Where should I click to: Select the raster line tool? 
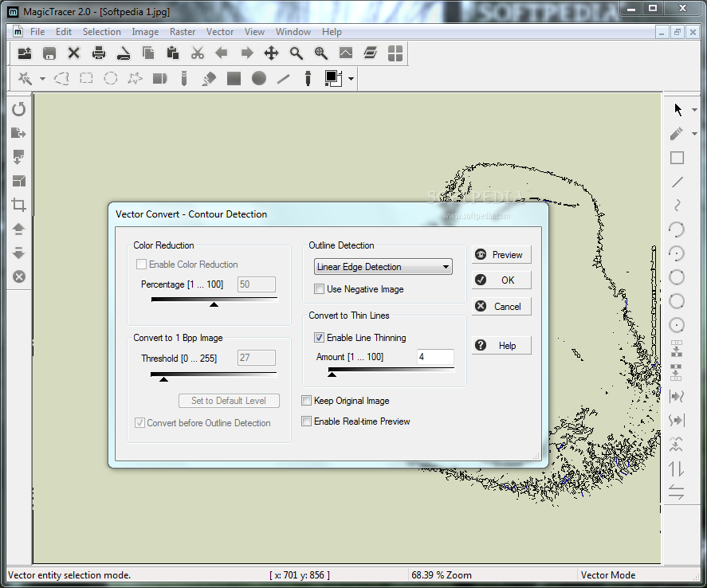(283, 79)
